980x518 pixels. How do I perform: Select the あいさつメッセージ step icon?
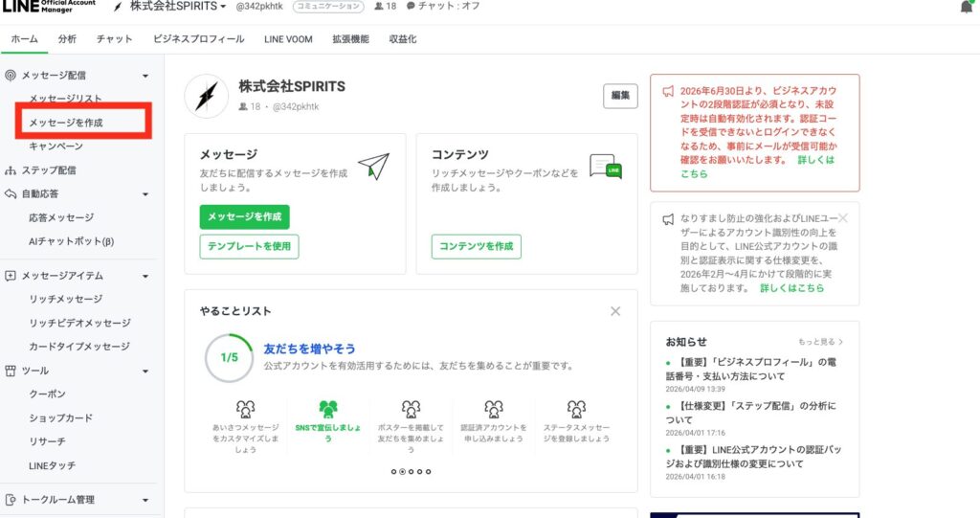tap(246, 409)
